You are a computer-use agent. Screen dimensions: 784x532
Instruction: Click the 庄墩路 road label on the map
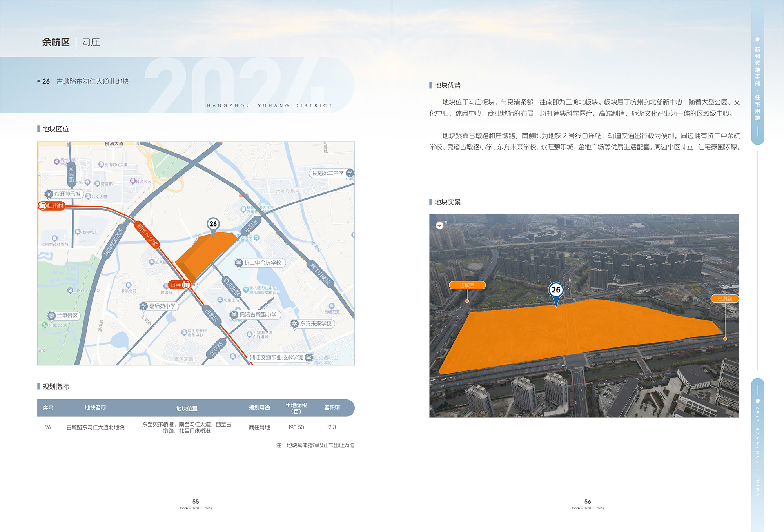pos(251,226)
